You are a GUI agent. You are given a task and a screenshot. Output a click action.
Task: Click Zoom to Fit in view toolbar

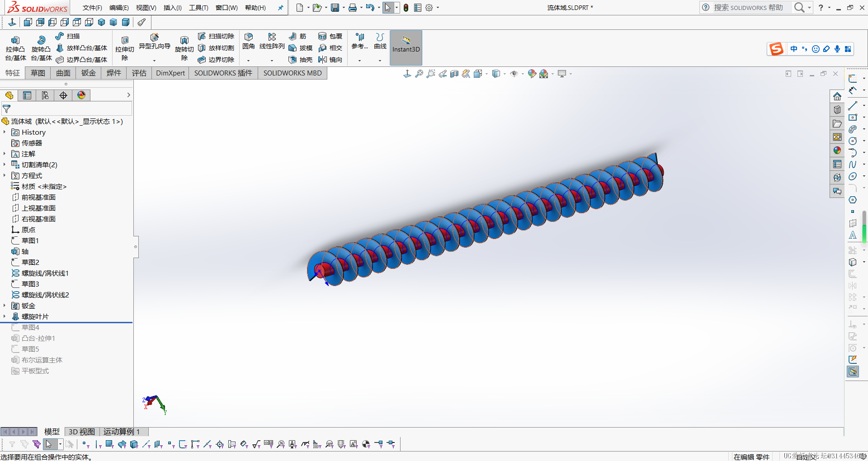[x=419, y=74]
